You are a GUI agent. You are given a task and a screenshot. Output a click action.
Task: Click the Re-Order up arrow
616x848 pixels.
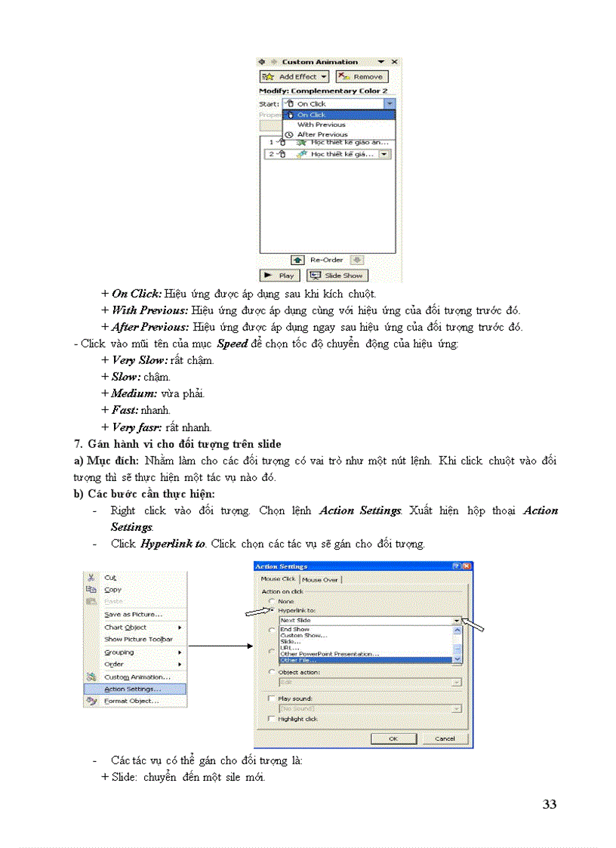(x=298, y=260)
